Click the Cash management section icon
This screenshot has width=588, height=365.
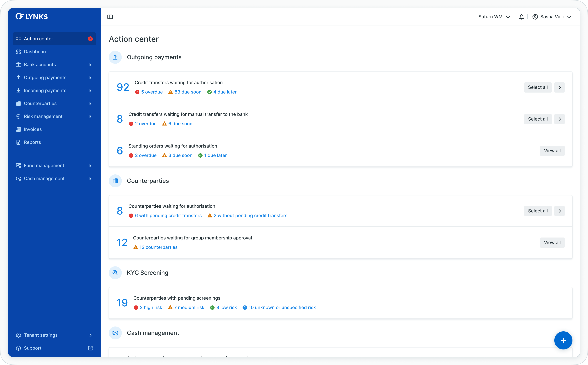coord(115,333)
